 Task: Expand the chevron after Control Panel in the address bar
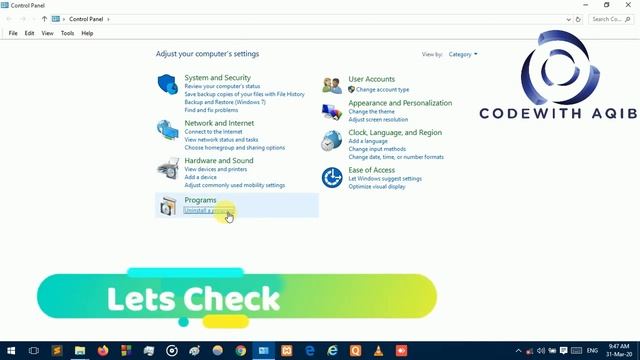coord(108,19)
